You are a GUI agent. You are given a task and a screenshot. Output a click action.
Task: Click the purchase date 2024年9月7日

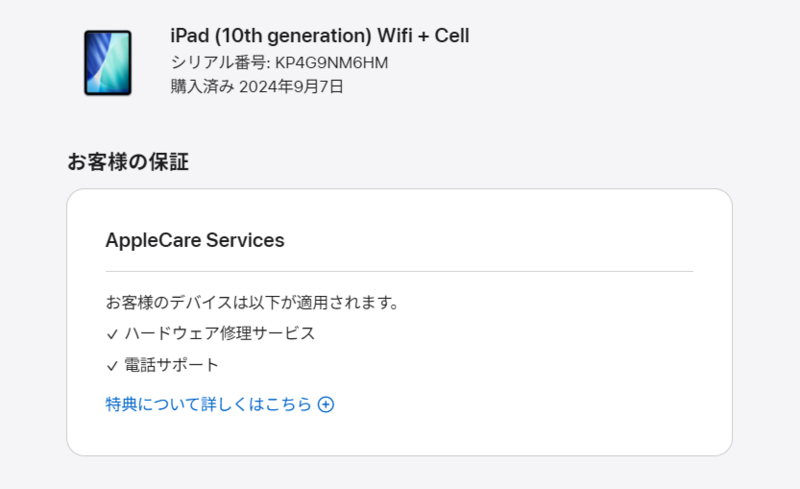point(291,86)
